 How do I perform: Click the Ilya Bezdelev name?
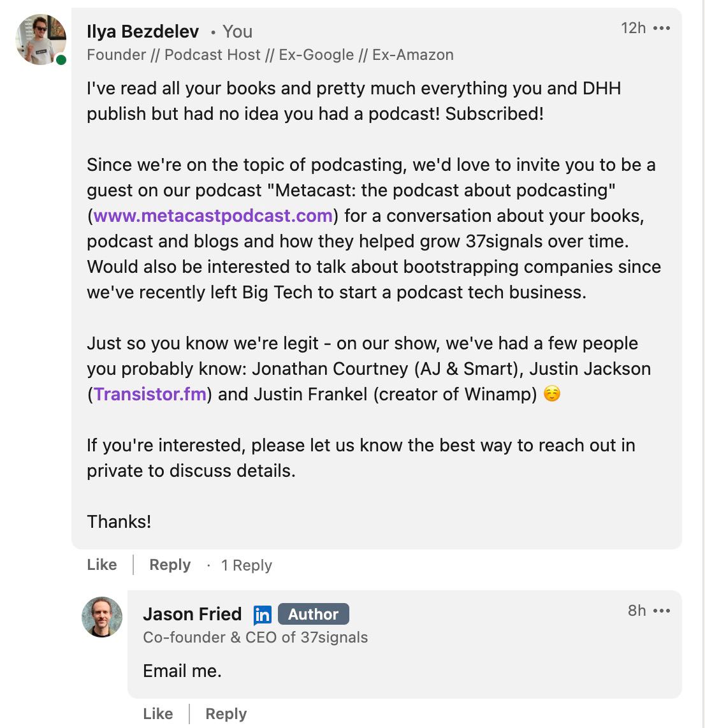pos(143,31)
